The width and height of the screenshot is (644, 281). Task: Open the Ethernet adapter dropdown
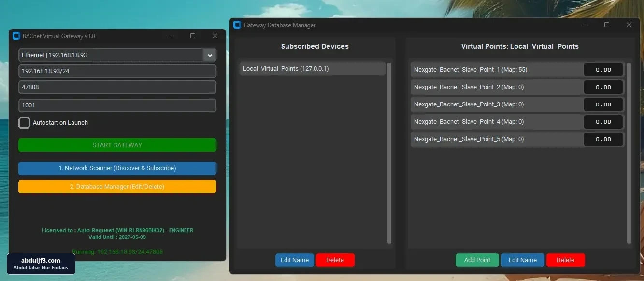(x=210, y=55)
